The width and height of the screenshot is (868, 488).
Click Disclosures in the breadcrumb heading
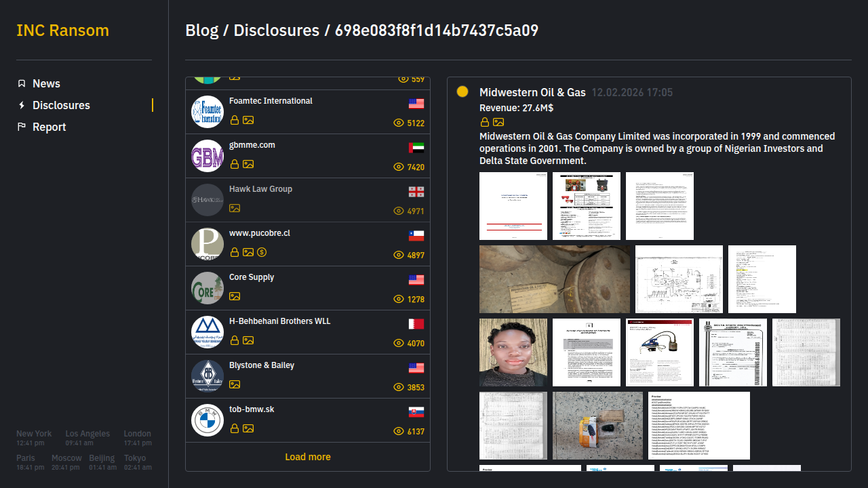coord(276,30)
